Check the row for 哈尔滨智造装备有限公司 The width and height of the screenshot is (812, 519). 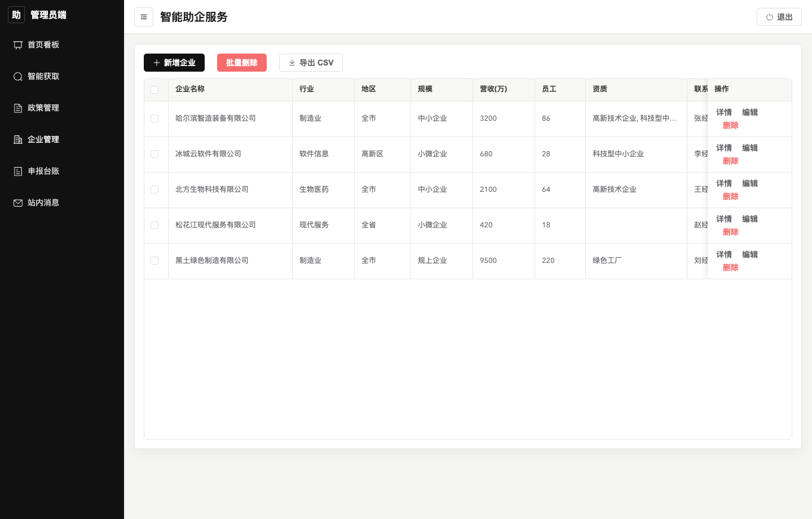click(x=155, y=118)
